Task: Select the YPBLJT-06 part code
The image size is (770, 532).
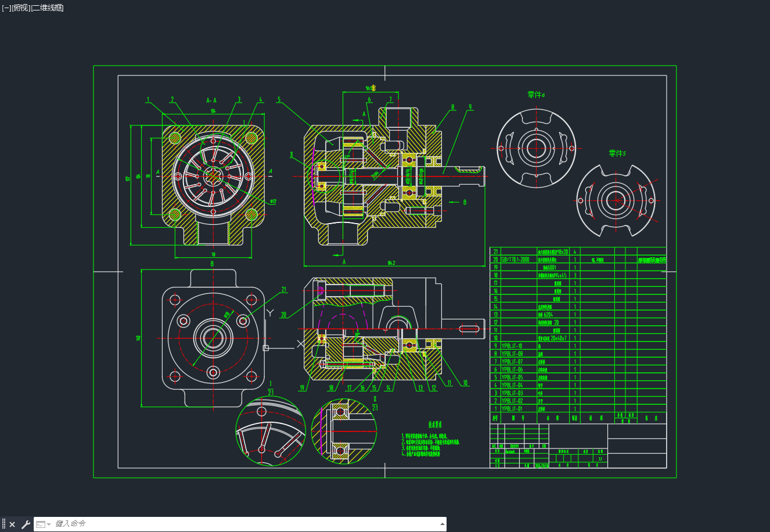Action: pos(512,369)
